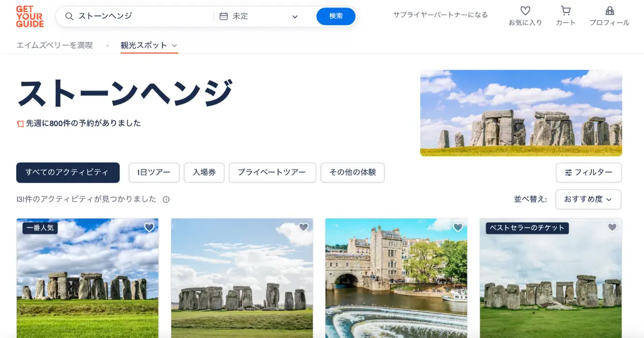
Task: Favorite the second Stonehenge card
Action: (x=304, y=227)
